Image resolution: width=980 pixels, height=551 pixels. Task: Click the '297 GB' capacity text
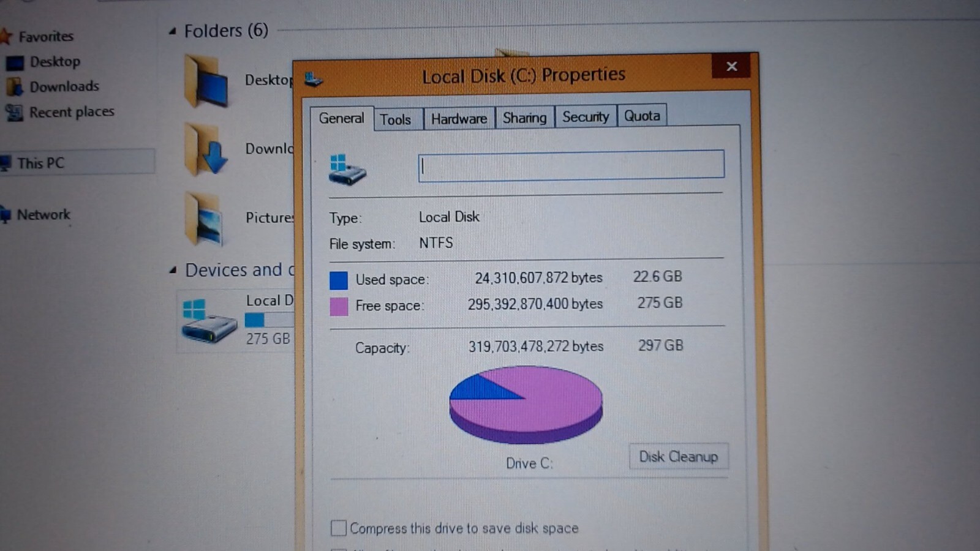(x=660, y=345)
